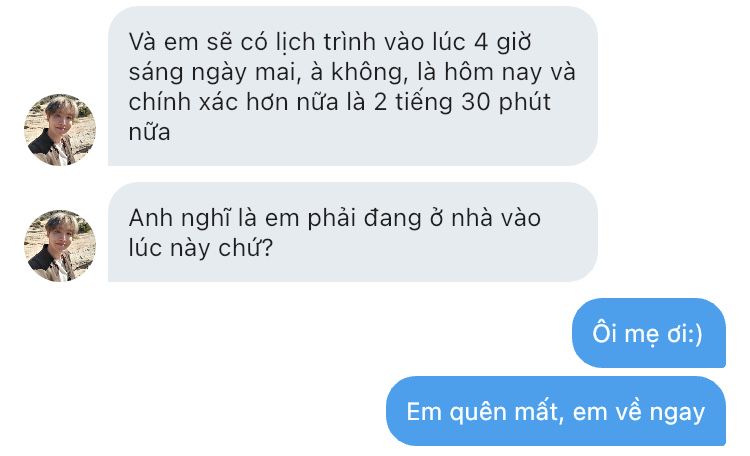Select the blue 'Em quên mất, em về ngay' bubble

click(556, 411)
